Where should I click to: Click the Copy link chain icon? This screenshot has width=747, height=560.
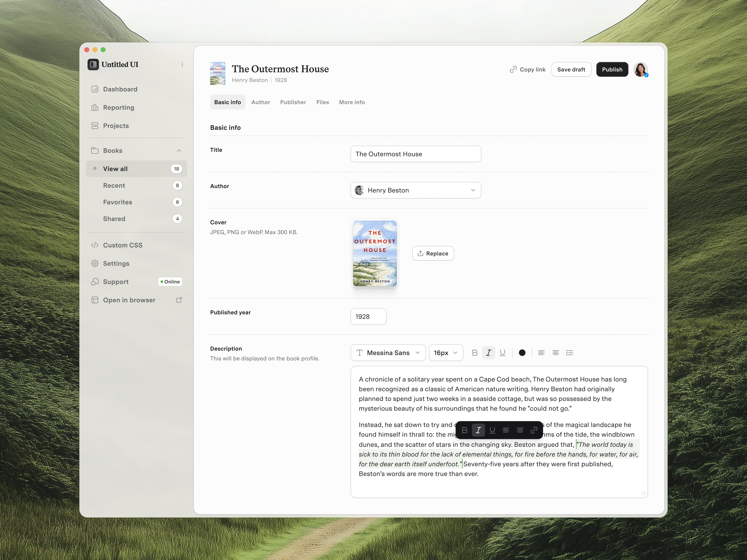[x=513, y=70]
